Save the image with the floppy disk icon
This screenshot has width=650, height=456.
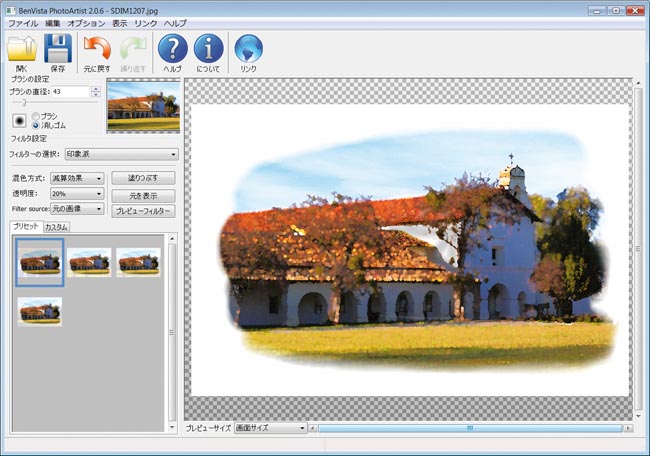click(58, 49)
